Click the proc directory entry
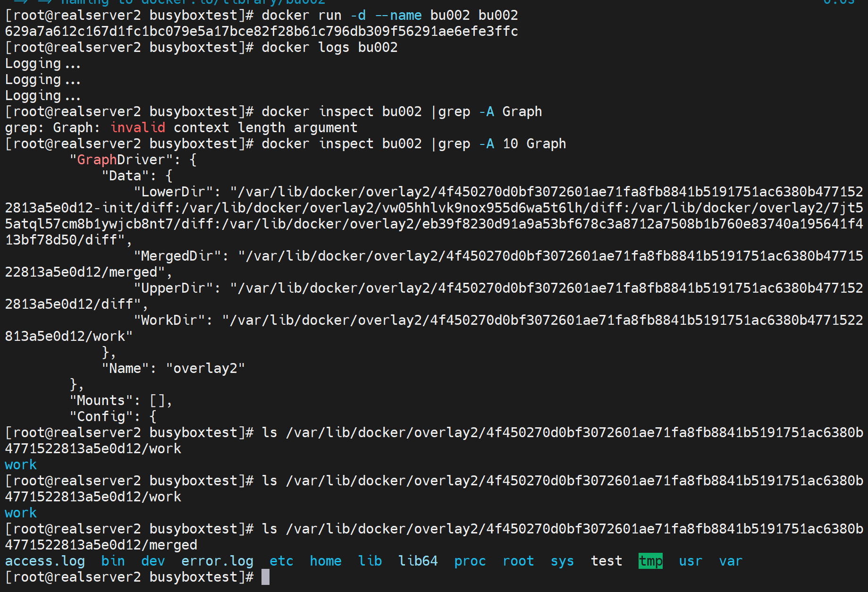868x592 pixels. tap(470, 561)
